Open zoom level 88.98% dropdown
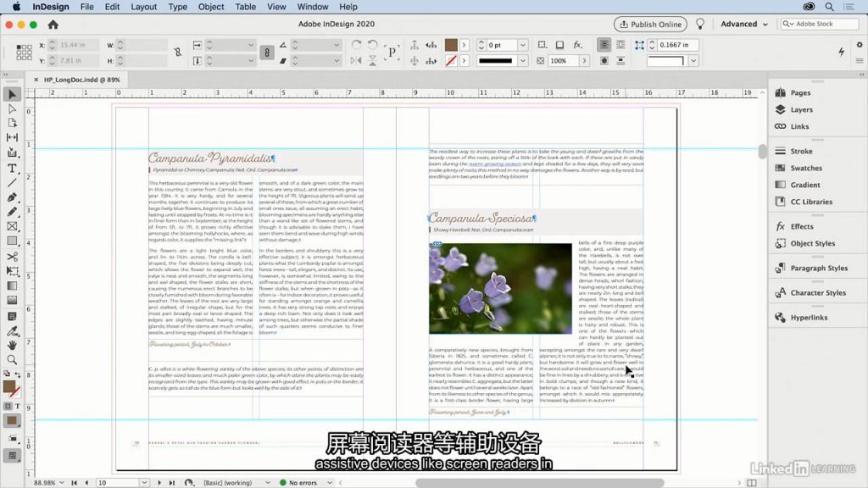The height and width of the screenshot is (488, 868). (61, 482)
